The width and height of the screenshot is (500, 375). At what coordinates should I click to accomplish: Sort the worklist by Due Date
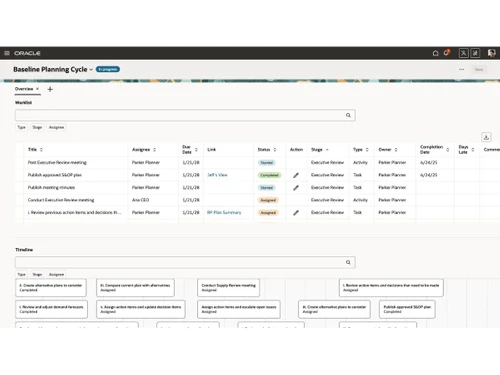(x=196, y=150)
